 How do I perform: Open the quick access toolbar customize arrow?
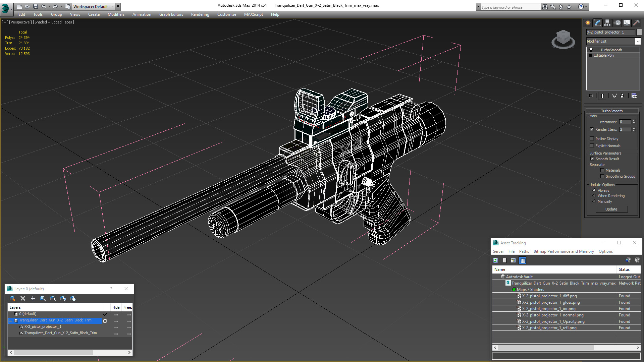118,6
